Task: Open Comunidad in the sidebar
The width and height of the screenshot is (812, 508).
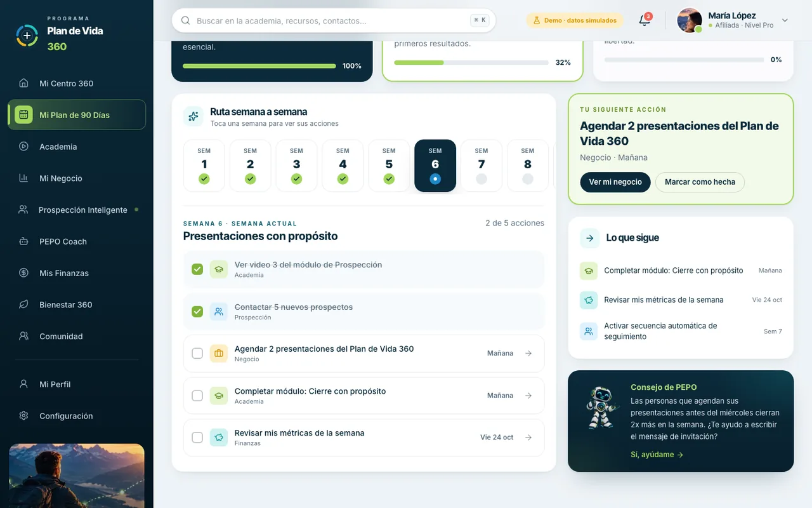Action: point(77,337)
